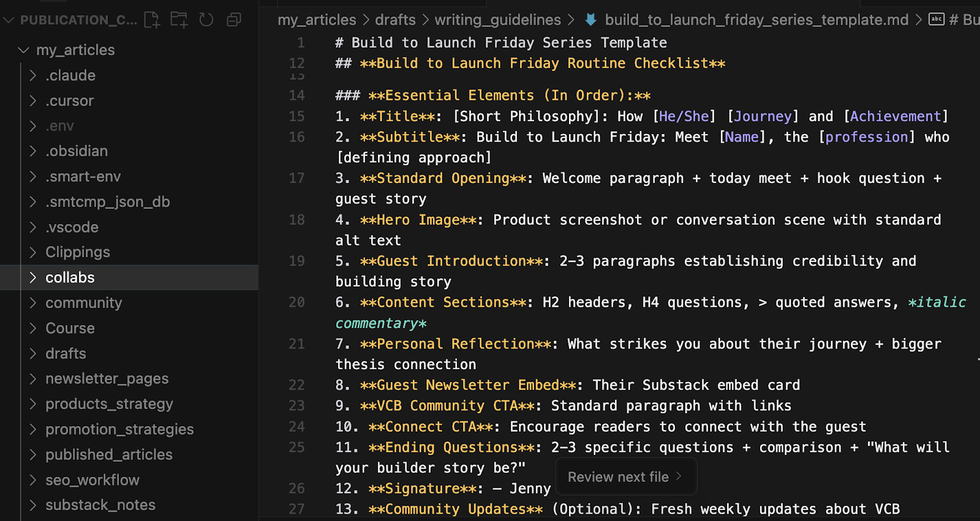Click line number 20 in the gutter
The height and width of the screenshot is (521, 980).
point(296,302)
